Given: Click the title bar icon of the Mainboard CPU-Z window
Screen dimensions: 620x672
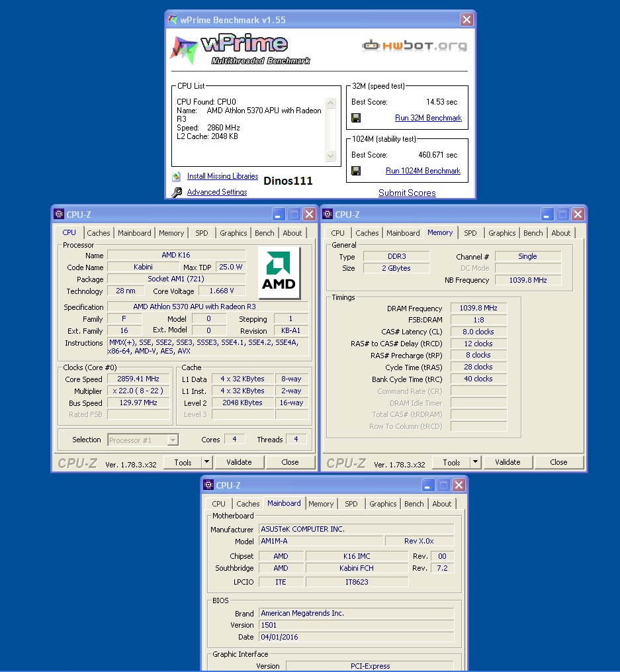Looking at the screenshot, I should click(208, 485).
